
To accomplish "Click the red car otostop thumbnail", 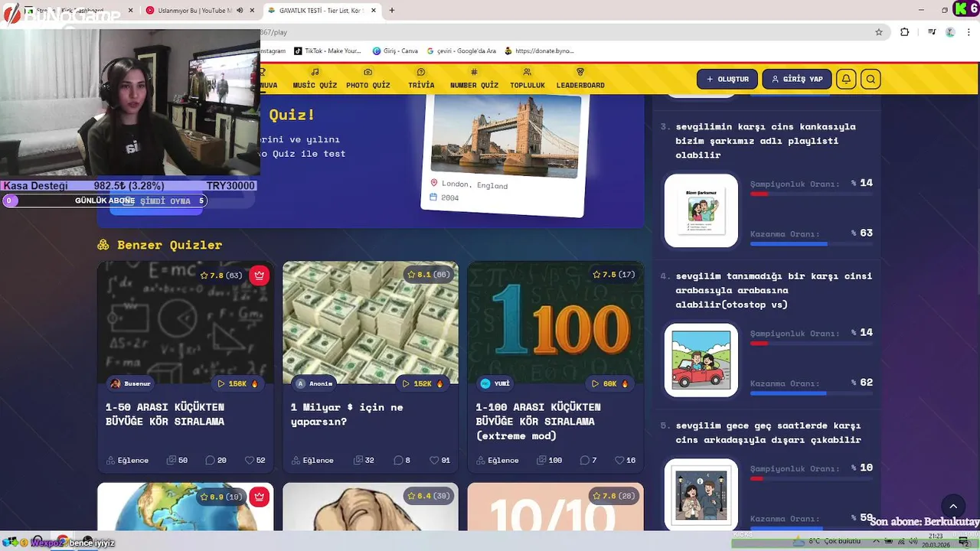I will (x=701, y=360).
